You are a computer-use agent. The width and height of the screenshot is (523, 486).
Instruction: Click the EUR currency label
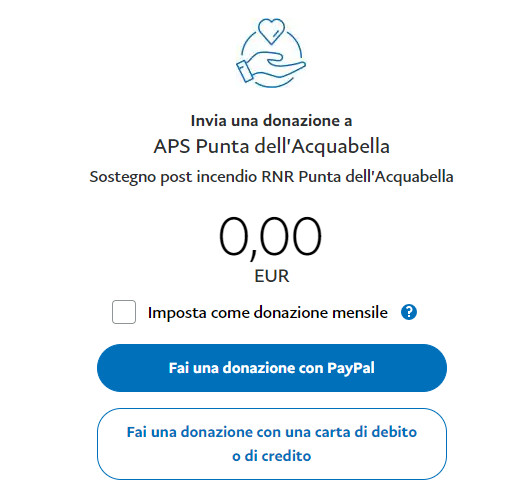click(272, 276)
